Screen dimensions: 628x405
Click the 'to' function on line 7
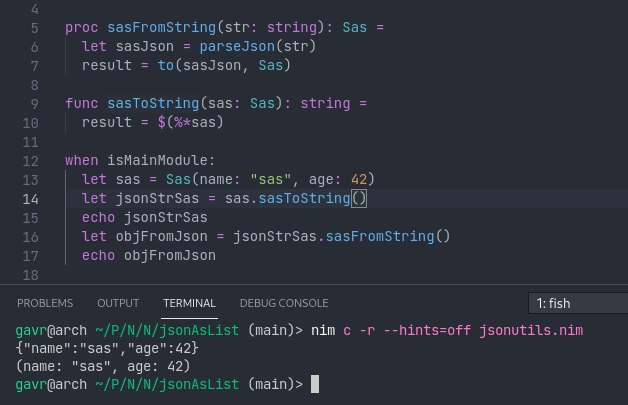point(166,65)
